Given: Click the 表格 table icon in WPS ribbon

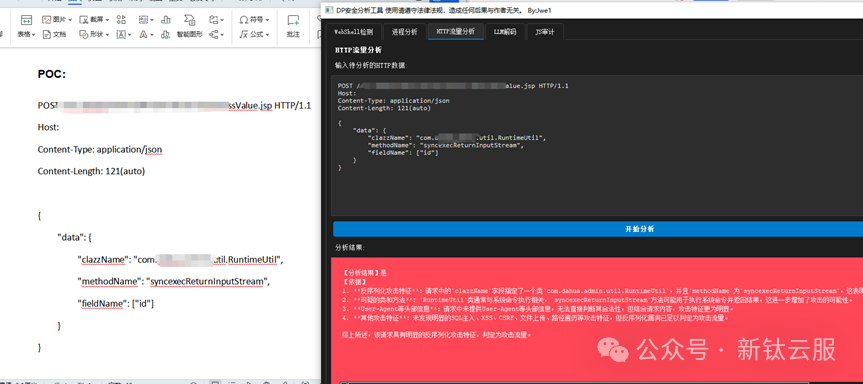Looking at the screenshot, I should tap(26, 20).
